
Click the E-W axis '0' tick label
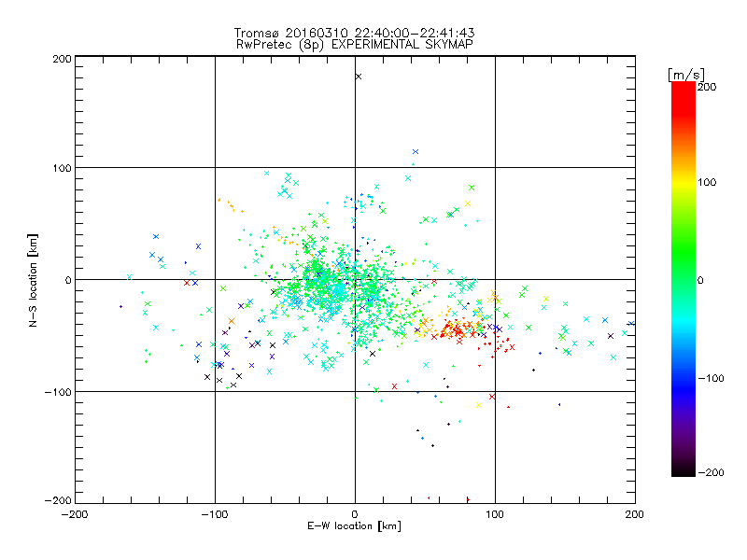(x=355, y=514)
